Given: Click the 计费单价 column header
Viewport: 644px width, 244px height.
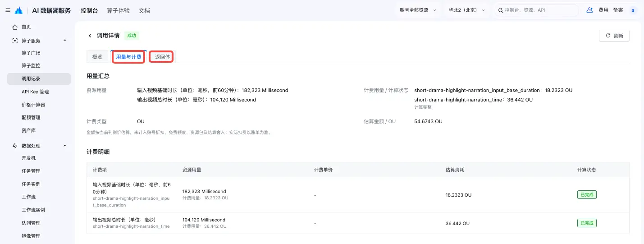Looking at the screenshot, I should tap(323, 170).
